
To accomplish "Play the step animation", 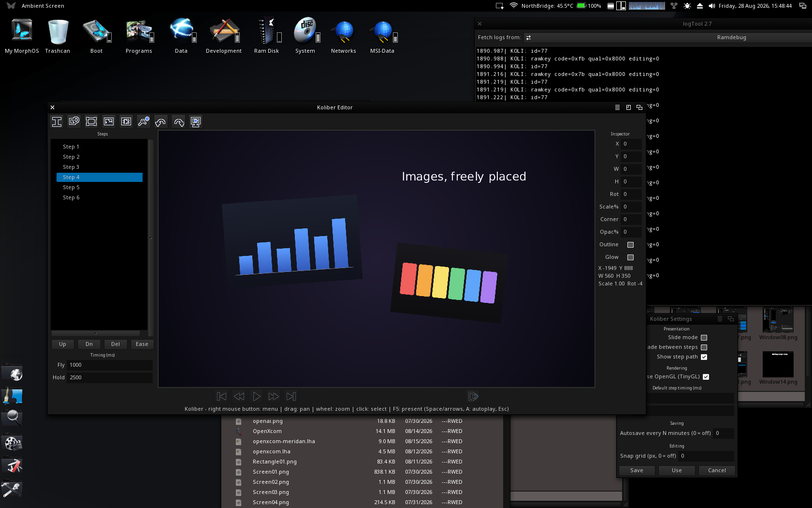I will pos(256,397).
